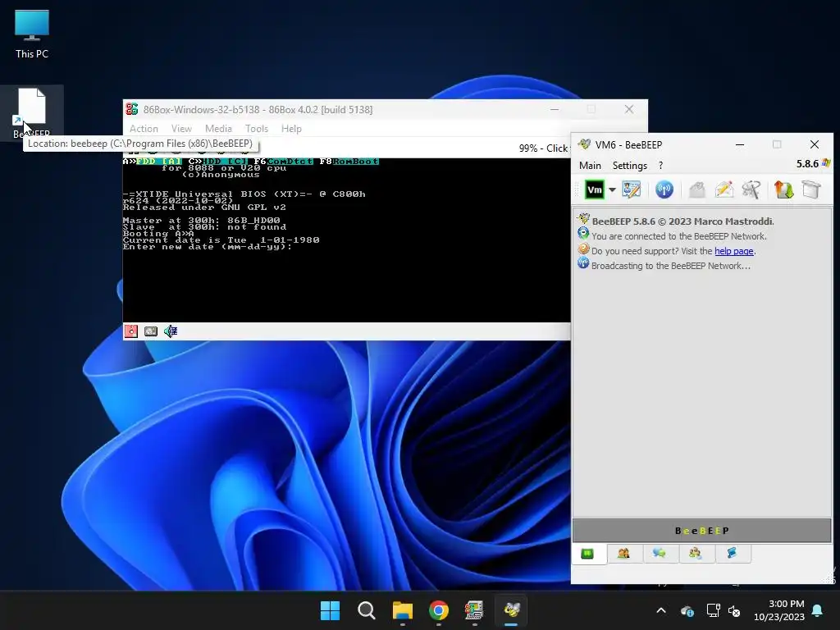This screenshot has width=840, height=630.
Task: Switch to 86Box via taskbar icon
Action: tap(475, 610)
